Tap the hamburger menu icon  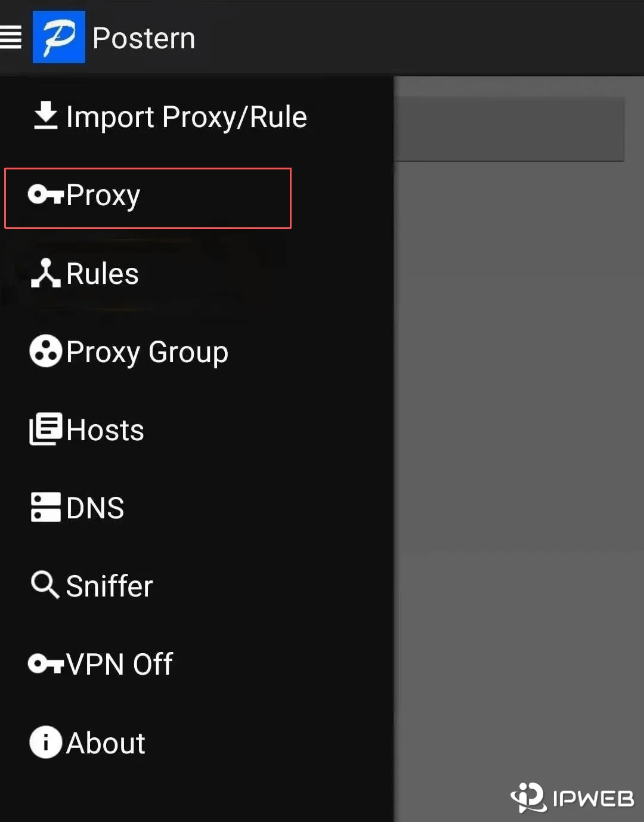pos(11,37)
